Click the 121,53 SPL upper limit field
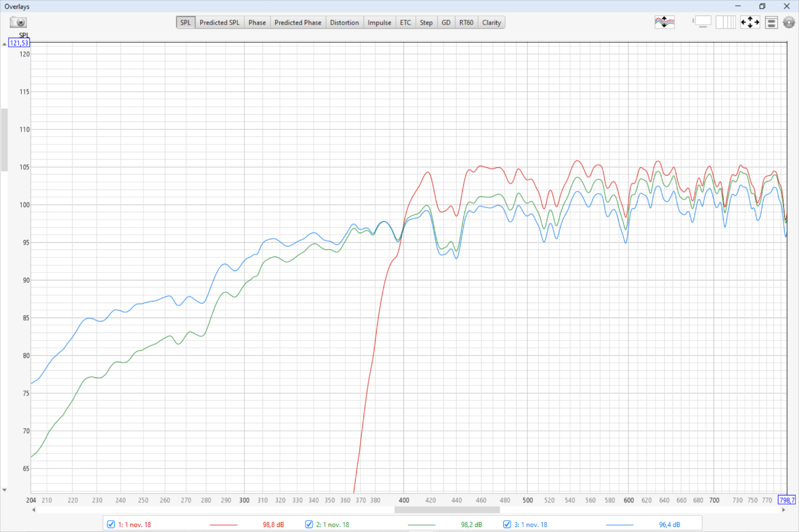The image size is (799, 532). point(18,43)
